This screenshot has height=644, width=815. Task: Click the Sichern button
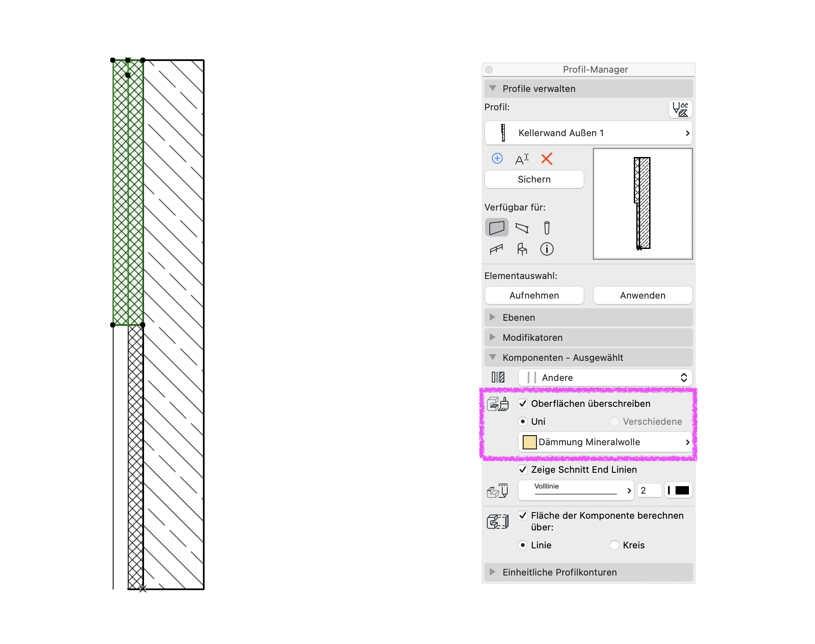(x=534, y=179)
